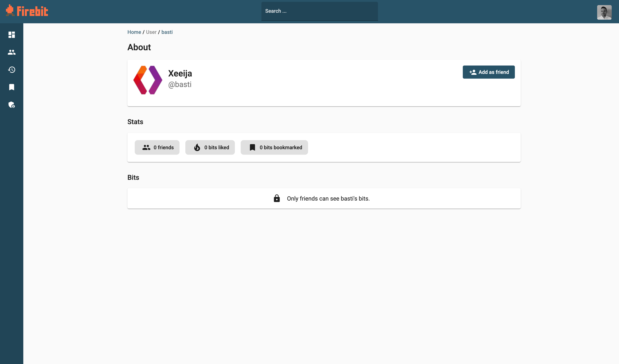The width and height of the screenshot is (619, 364).
Task: Open the bookmarks icon in sidebar
Action: 11,87
